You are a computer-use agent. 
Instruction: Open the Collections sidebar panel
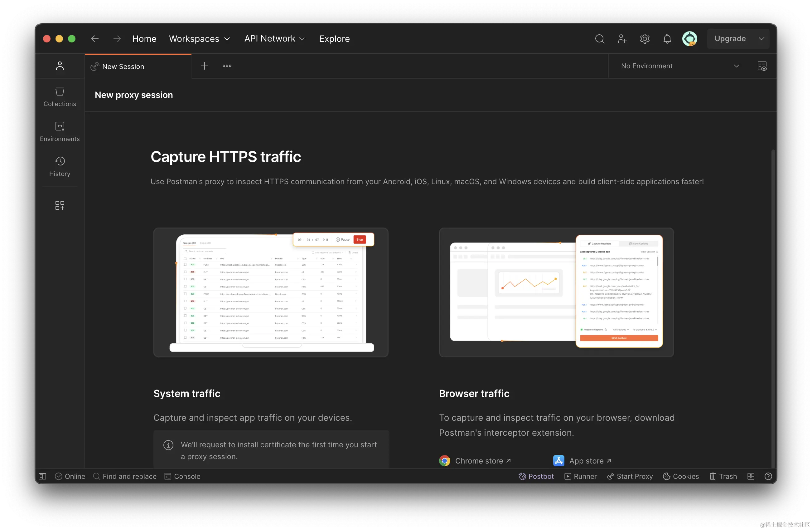coord(60,97)
